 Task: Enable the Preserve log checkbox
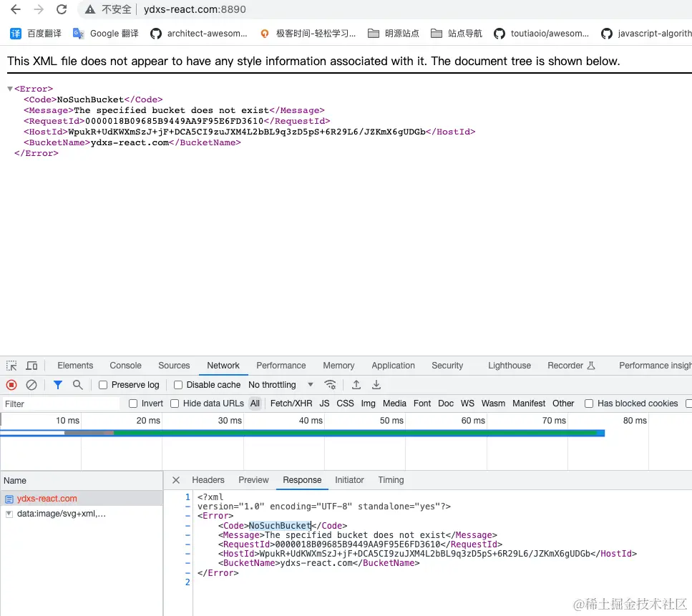(103, 385)
